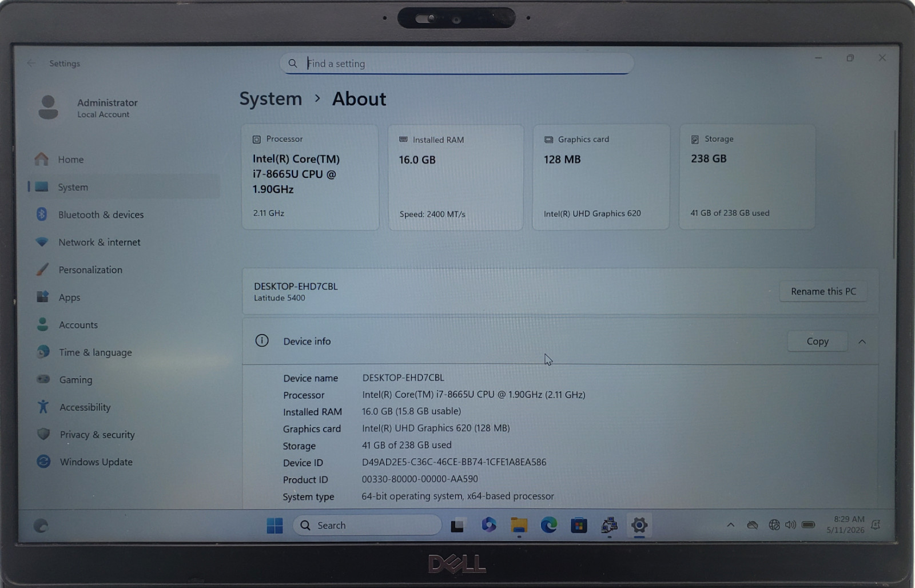Select the Device ID value D49AD2E5-C36C-46CE-BB74-1CFE1A8EA586
Viewport: 915px width, 588px height.
[454, 462]
